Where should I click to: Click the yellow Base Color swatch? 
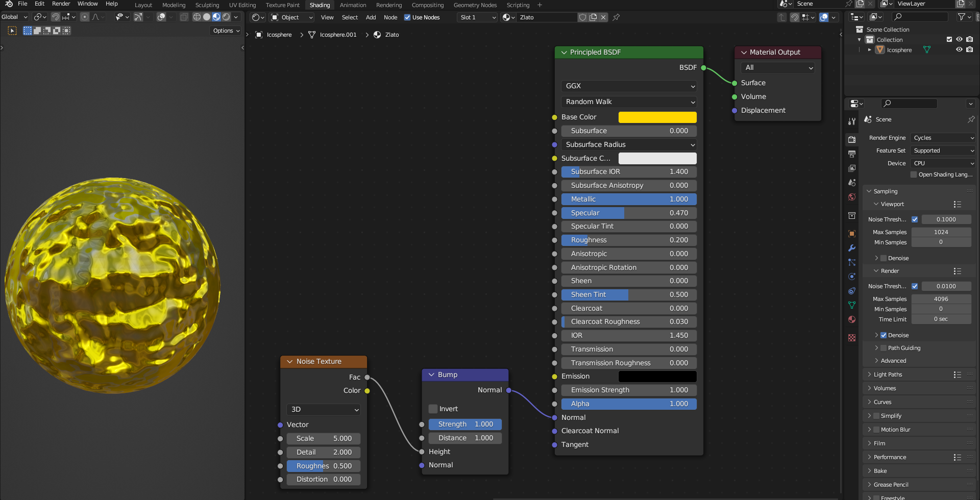(x=657, y=117)
